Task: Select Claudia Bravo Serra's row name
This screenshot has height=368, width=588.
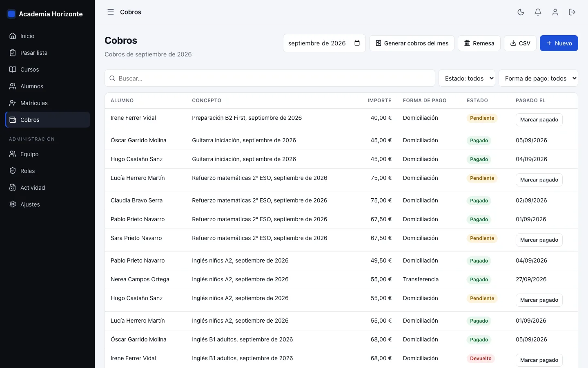Action: point(136,200)
